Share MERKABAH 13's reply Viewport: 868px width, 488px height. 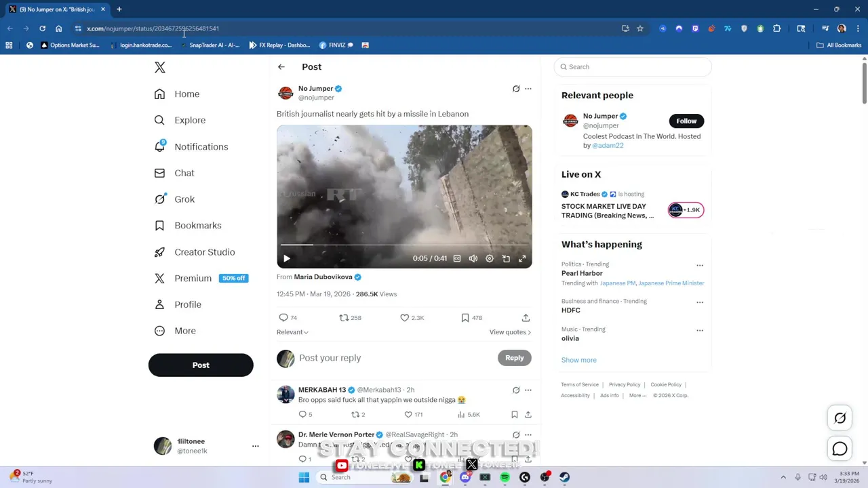[x=528, y=414]
